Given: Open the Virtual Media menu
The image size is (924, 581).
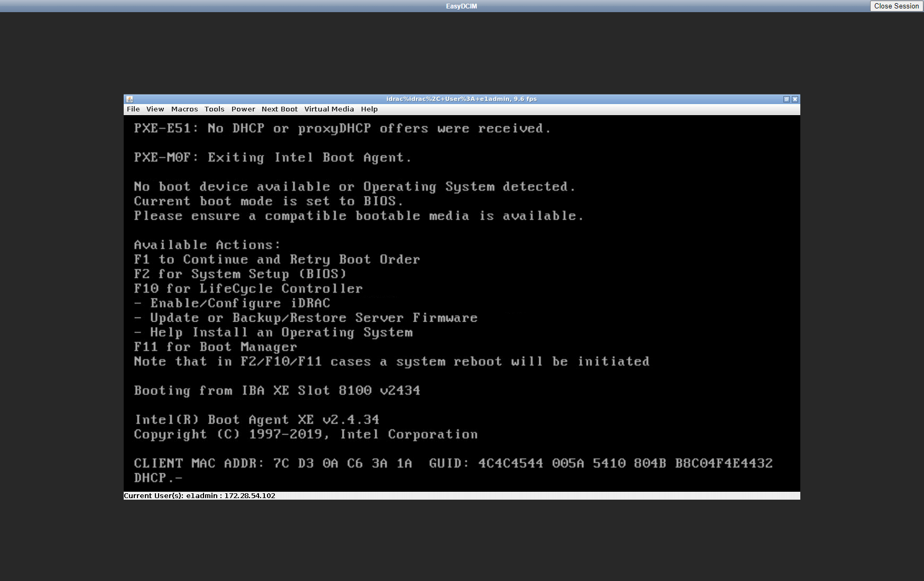Looking at the screenshot, I should tap(329, 109).
